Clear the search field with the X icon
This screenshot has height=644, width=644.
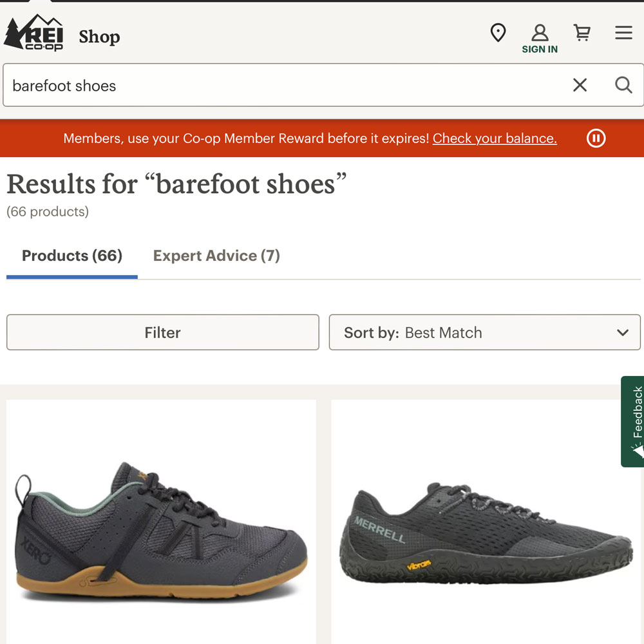(x=580, y=84)
